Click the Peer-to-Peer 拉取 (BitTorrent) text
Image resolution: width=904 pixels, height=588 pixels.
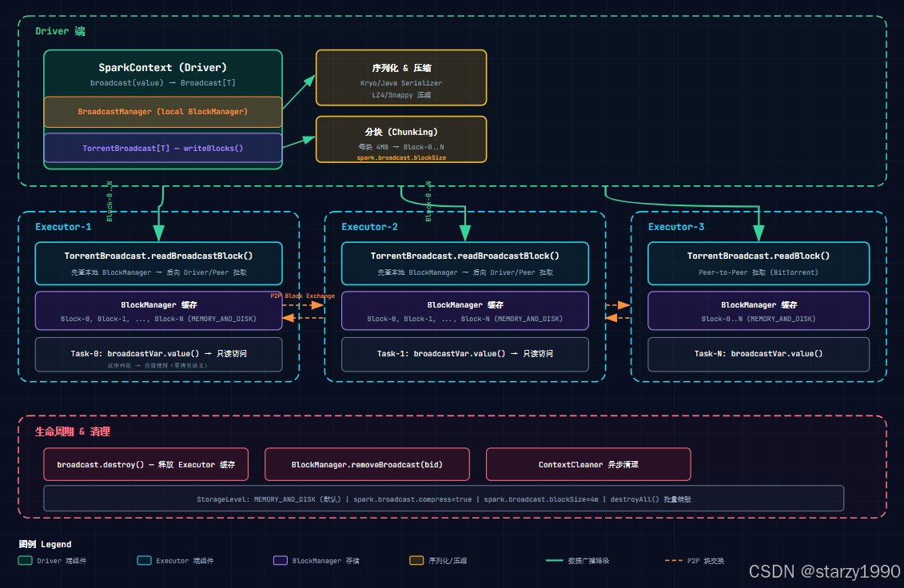(x=759, y=272)
